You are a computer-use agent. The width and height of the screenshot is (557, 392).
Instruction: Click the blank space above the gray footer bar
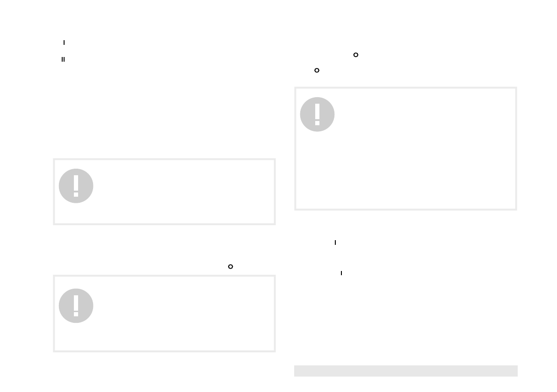[x=405, y=327]
